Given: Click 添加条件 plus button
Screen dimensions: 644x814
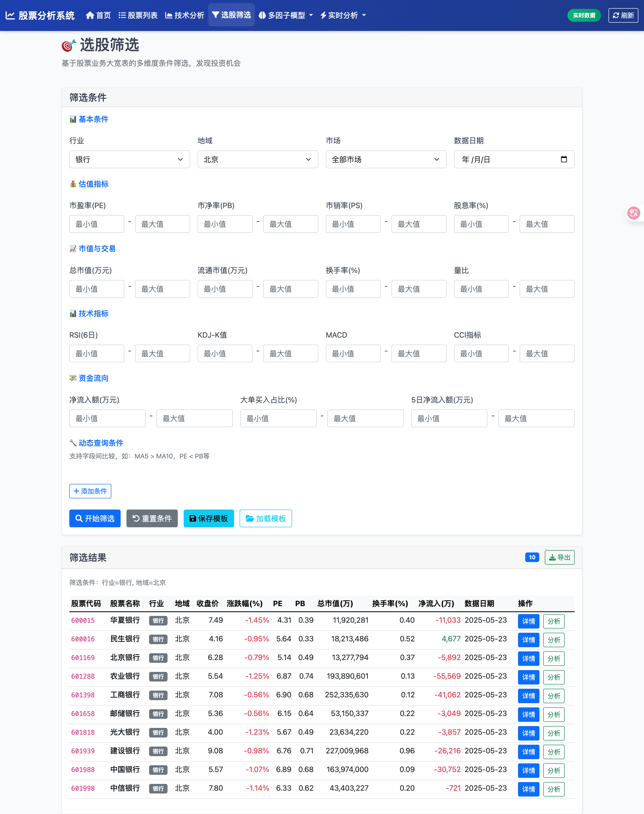Looking at the screenshot, I should 90,491.
